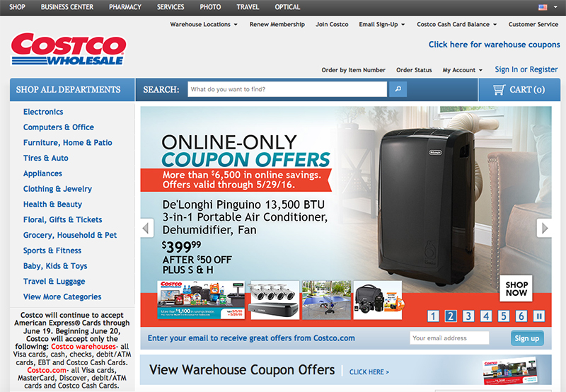Click the search magnifier icon button
The height and width of the screenshot is (392, 566).
[398, 89]
